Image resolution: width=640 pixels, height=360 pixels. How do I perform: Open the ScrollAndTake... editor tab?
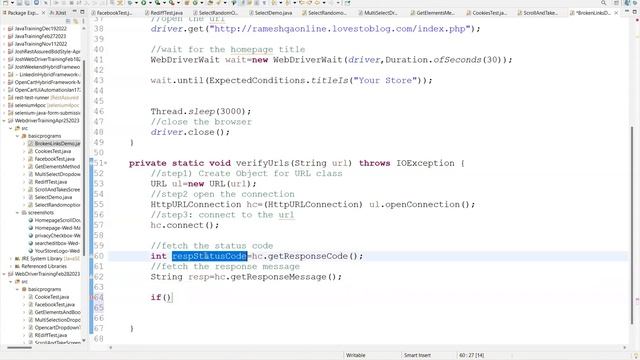click(538, 13)
